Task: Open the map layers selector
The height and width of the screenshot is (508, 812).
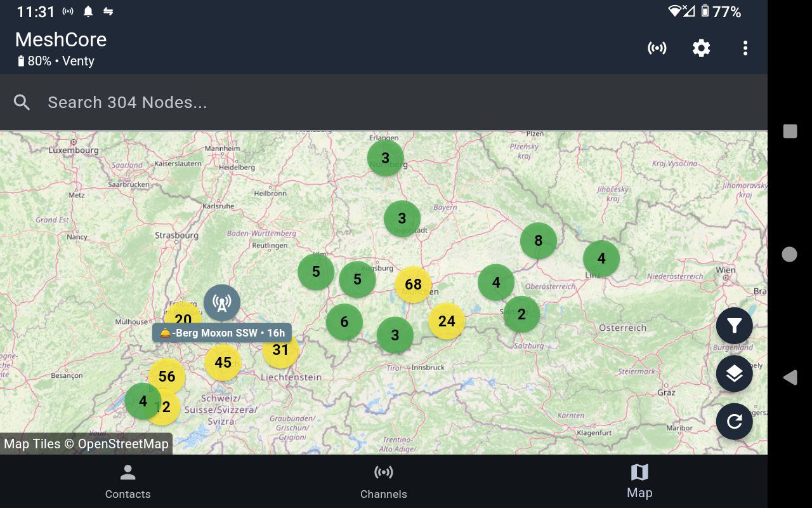Action: (x=734, y=374)
